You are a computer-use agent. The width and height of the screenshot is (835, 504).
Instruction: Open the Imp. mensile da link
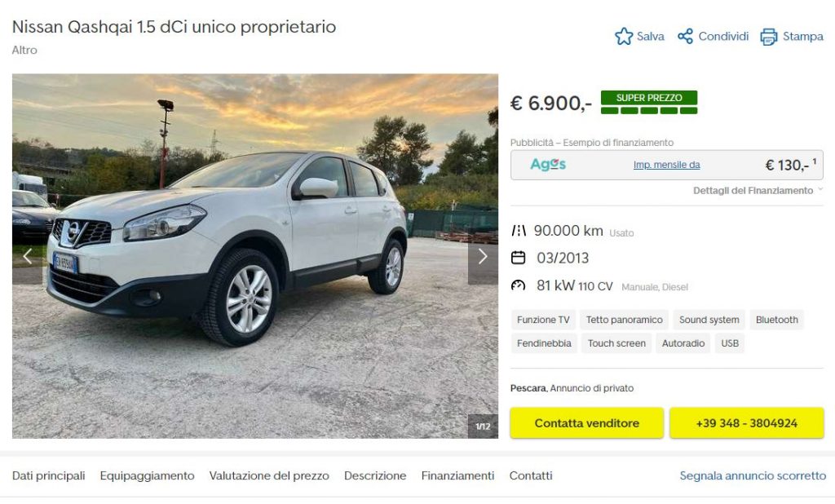click(x=667, y=166)
